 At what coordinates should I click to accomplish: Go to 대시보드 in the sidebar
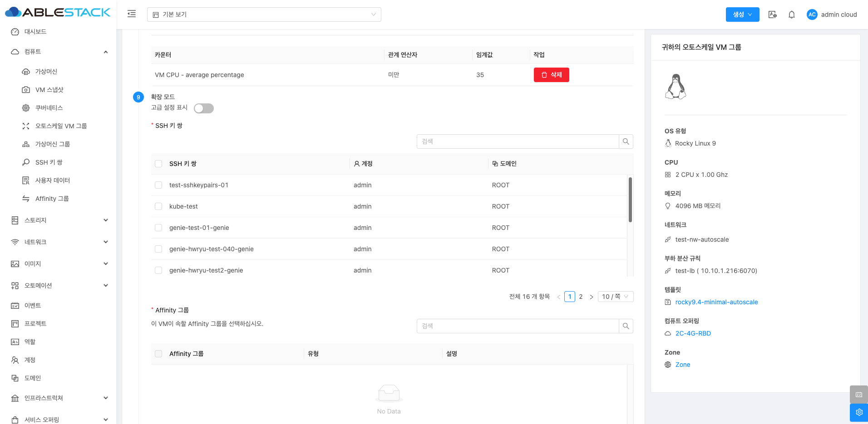(x=35, y=32)
